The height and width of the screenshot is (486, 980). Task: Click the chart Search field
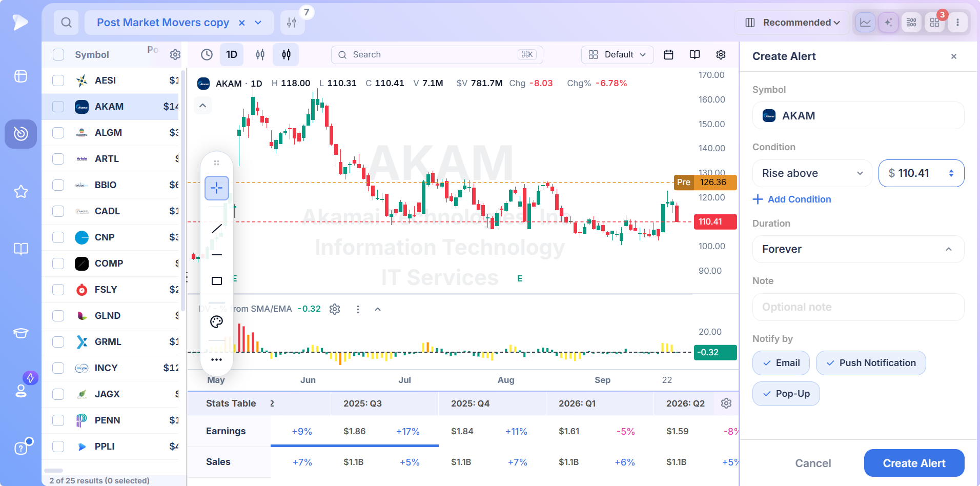pyautogui.click(x=437, y=55)
